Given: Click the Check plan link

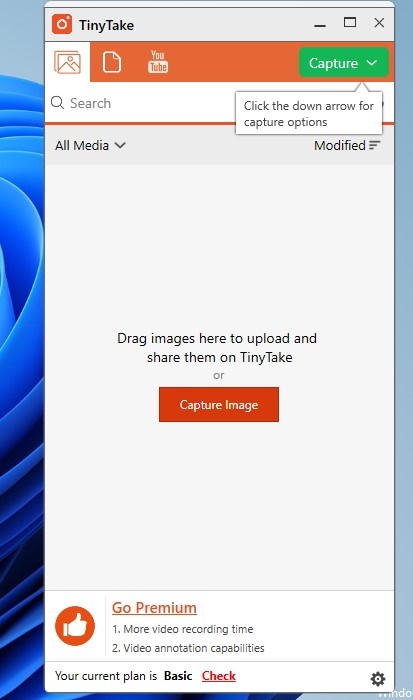Looking at the screenshot, I should [x=219, y=676].
